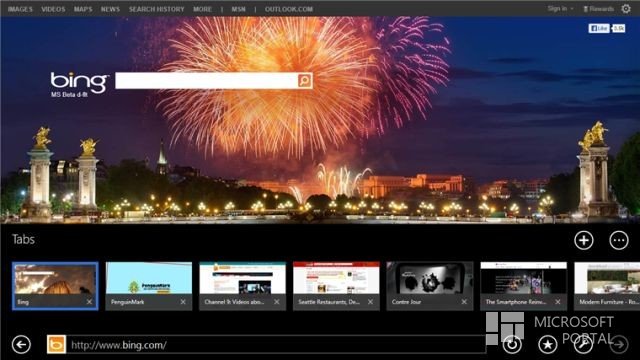This screenshot has width=640, height=360.
Task: Open page tools wrench button
Action: click(584, 344)
